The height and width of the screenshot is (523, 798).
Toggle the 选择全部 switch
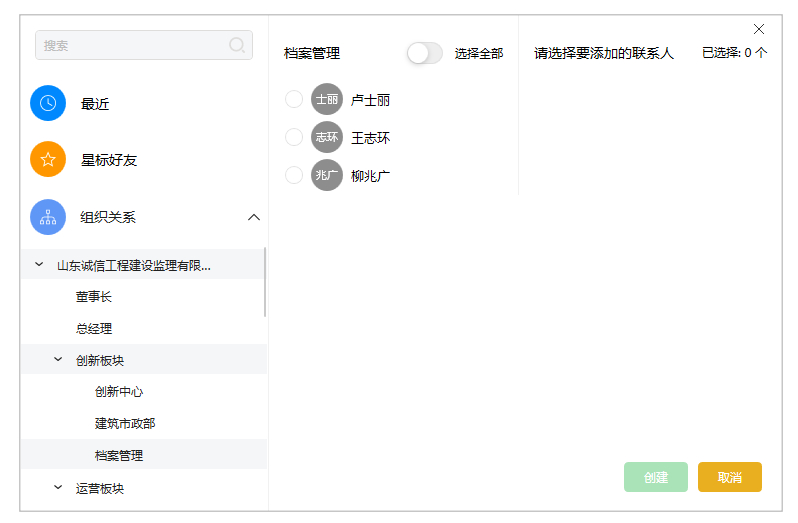[x=425, y=53]
